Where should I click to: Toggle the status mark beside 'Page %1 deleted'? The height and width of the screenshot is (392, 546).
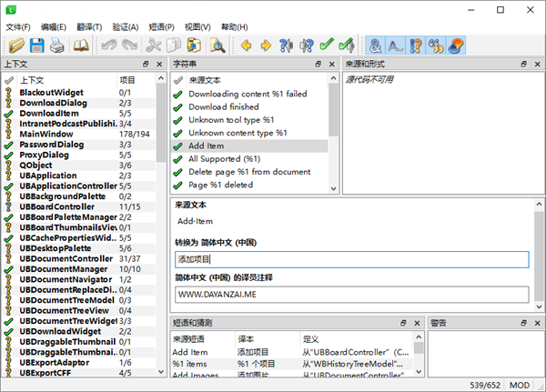click(177, 185)
